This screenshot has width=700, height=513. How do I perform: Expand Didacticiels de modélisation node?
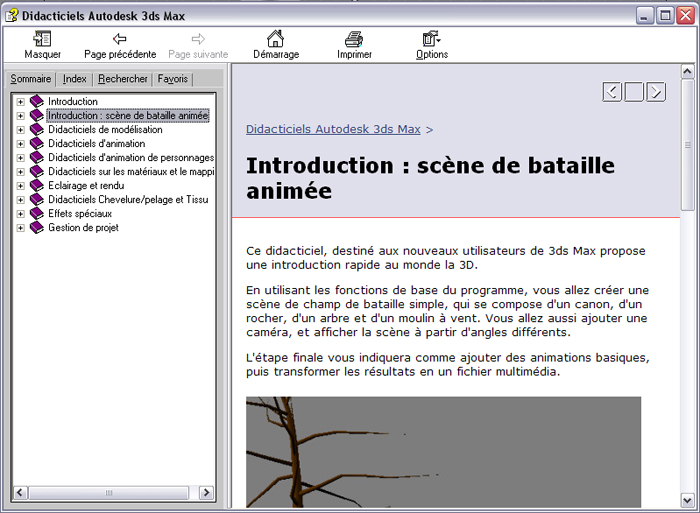pos(20,130)
